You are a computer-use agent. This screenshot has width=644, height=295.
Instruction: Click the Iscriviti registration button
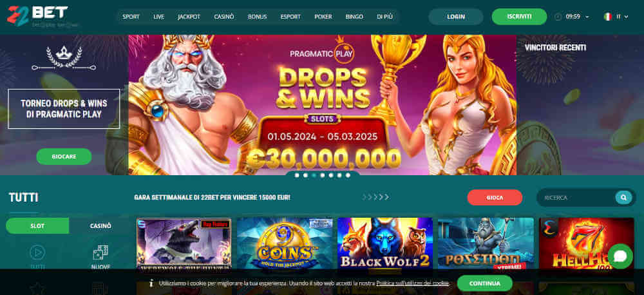tap(519, 17)
